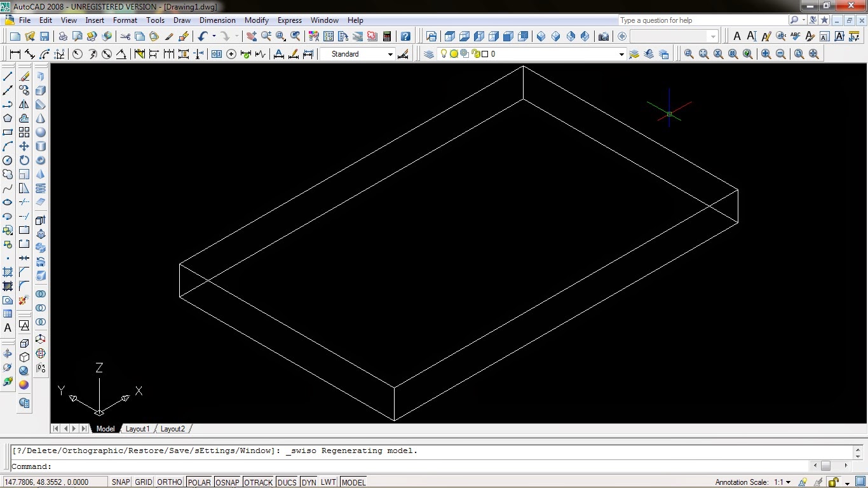The image size is (868, 488).
Task: Select the Line draw tool
Action: 8,76
